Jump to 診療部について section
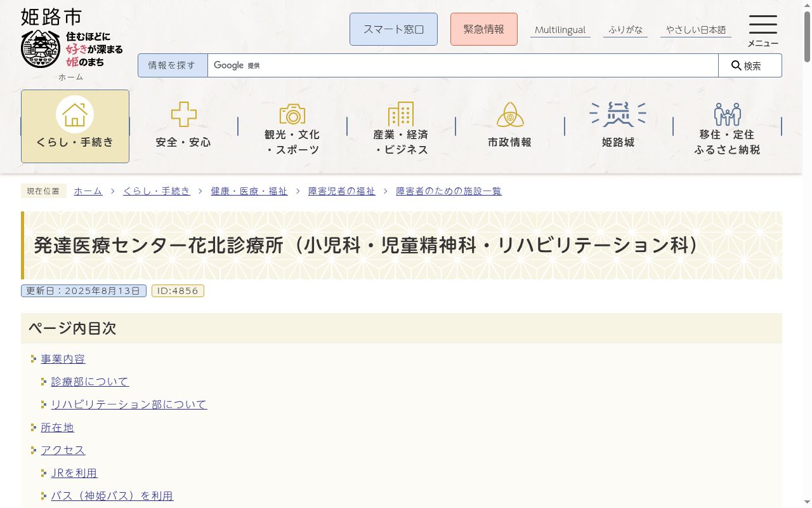The image size is (812, 508). (90, 382)
